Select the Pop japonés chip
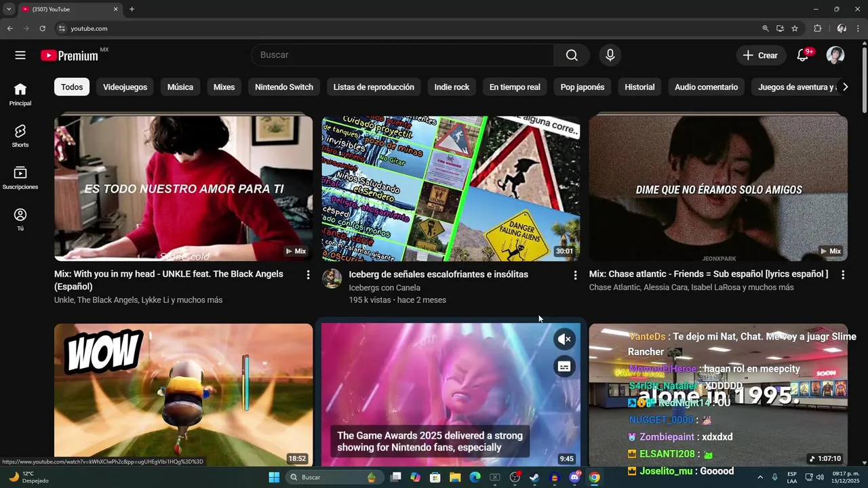 (x=583, y=87)
